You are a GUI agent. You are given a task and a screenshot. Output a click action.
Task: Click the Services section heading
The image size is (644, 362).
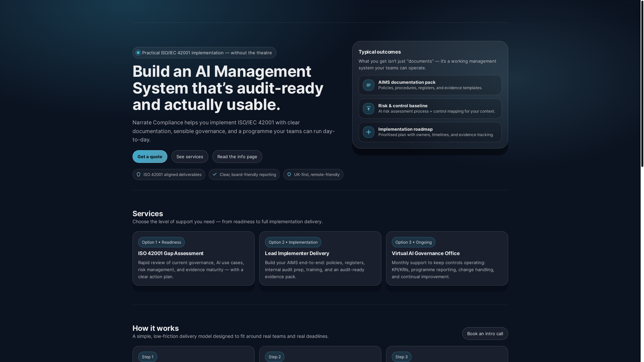tap(148, 214)
